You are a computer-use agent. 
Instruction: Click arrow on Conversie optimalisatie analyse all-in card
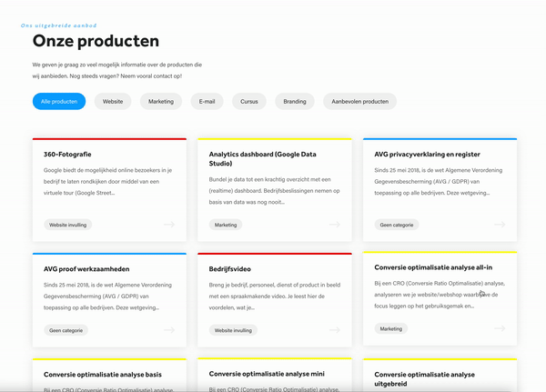point(499,329)
